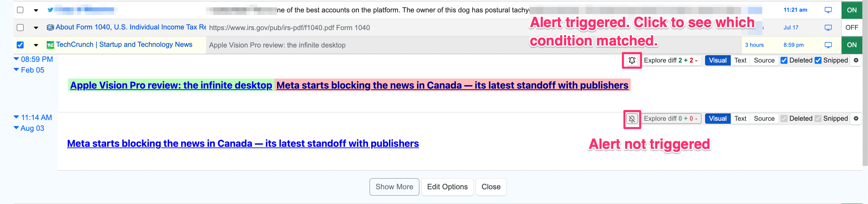Image resolution: width=868 pixels, height=204 pixels.
Task: Collapse the Aug 03 date section
Action: coord(16,128)
